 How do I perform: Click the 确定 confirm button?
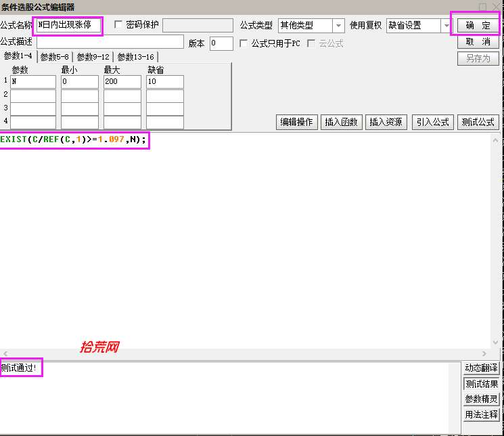click(x=478, y=26)
